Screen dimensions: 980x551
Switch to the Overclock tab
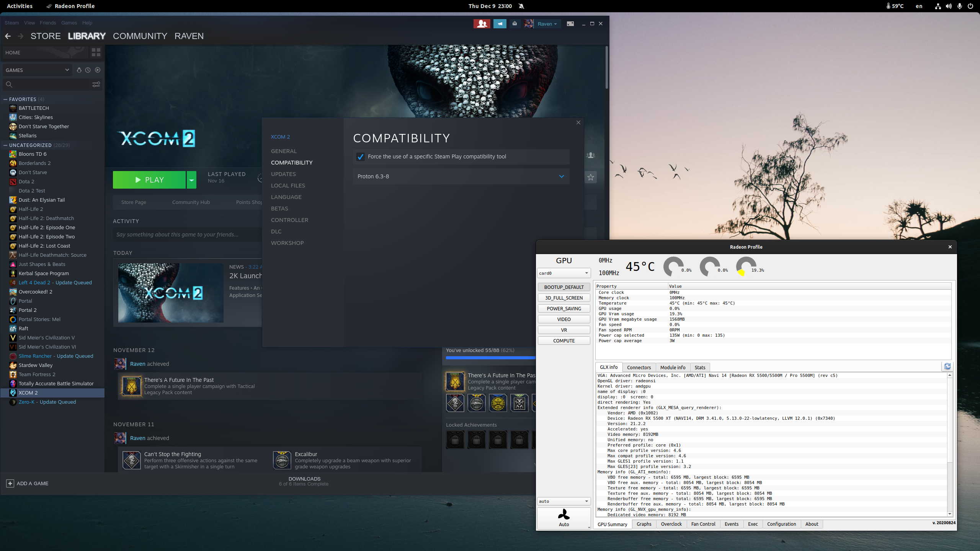click(x=671, y=524)
